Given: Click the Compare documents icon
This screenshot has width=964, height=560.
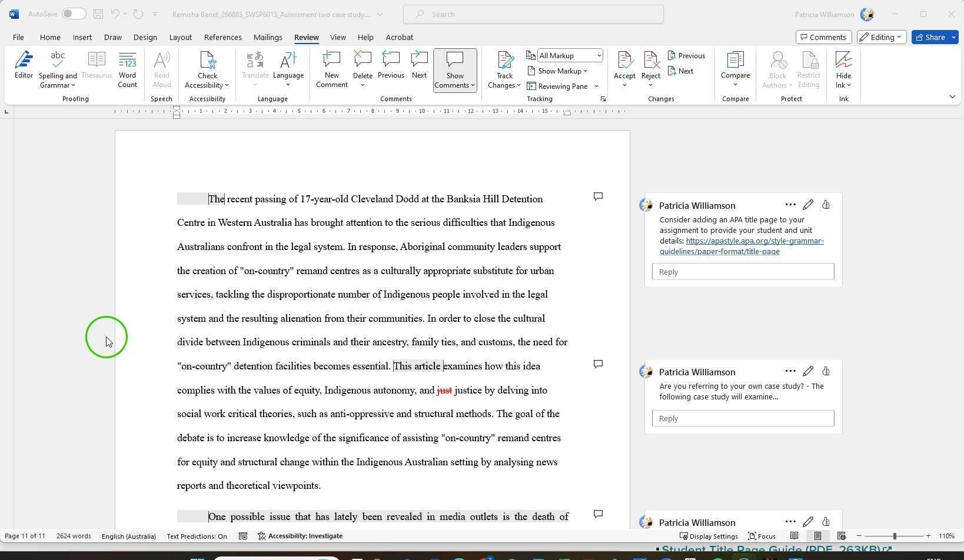Looking at the screenshot, I should point(735,65).
